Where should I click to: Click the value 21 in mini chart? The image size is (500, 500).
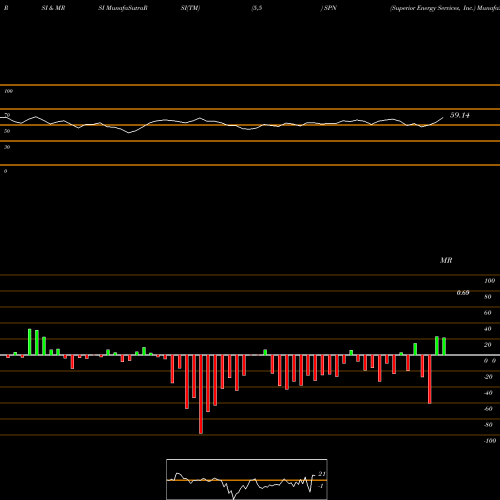pos(322,474)
